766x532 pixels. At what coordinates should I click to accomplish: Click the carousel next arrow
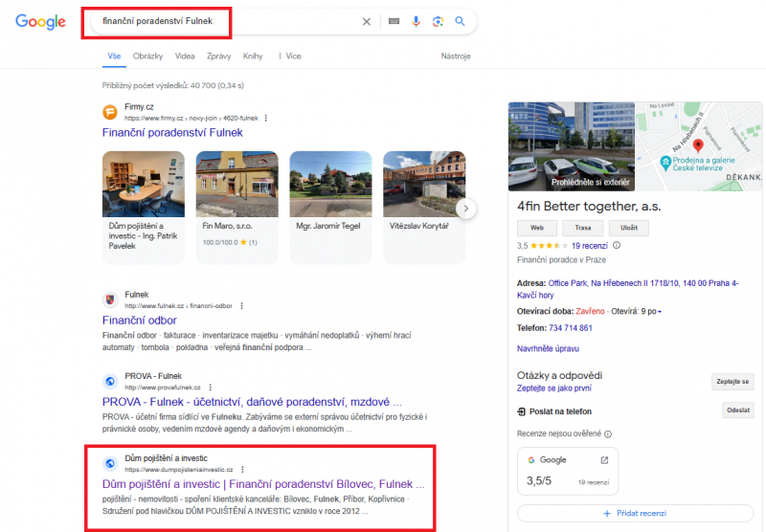(466, 209)
